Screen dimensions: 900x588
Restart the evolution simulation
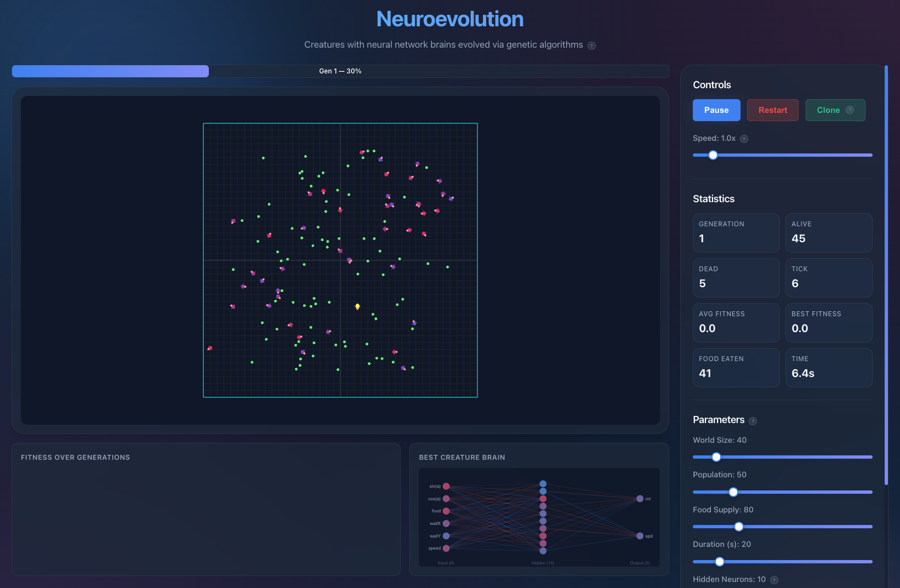(772, 110)
